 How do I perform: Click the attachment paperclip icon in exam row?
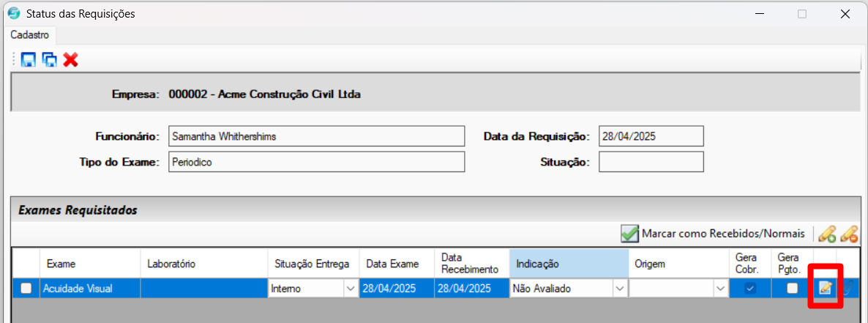[848, 288]
